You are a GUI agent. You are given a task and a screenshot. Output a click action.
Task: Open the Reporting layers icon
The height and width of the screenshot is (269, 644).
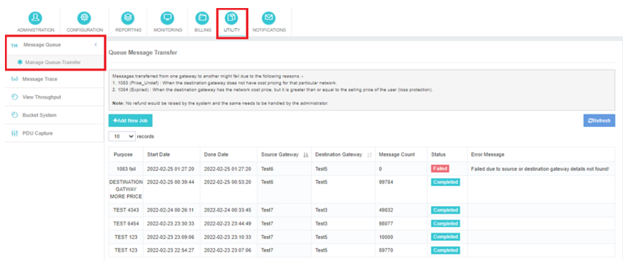[x=128, y=18]
